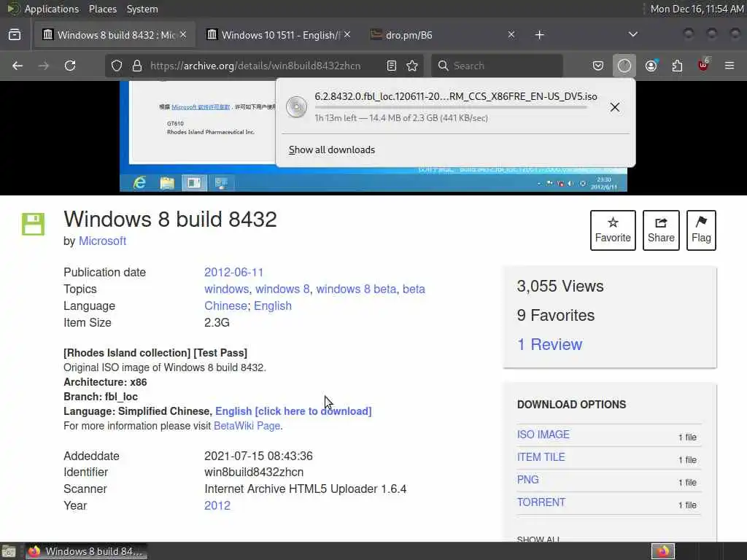Open the Pocket save icon
This screenshot has height=560, width=747.
click(x=598, y=66)
